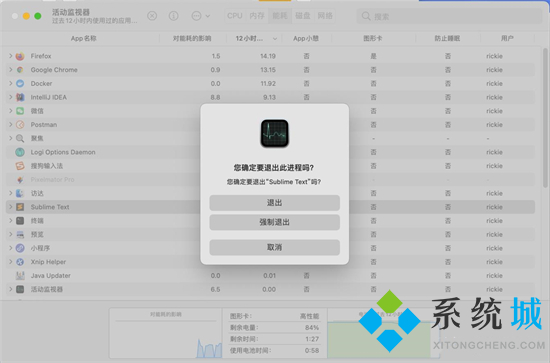Expand the Google Chrome row
Screen dimensions: 550x363
point(11,69)
